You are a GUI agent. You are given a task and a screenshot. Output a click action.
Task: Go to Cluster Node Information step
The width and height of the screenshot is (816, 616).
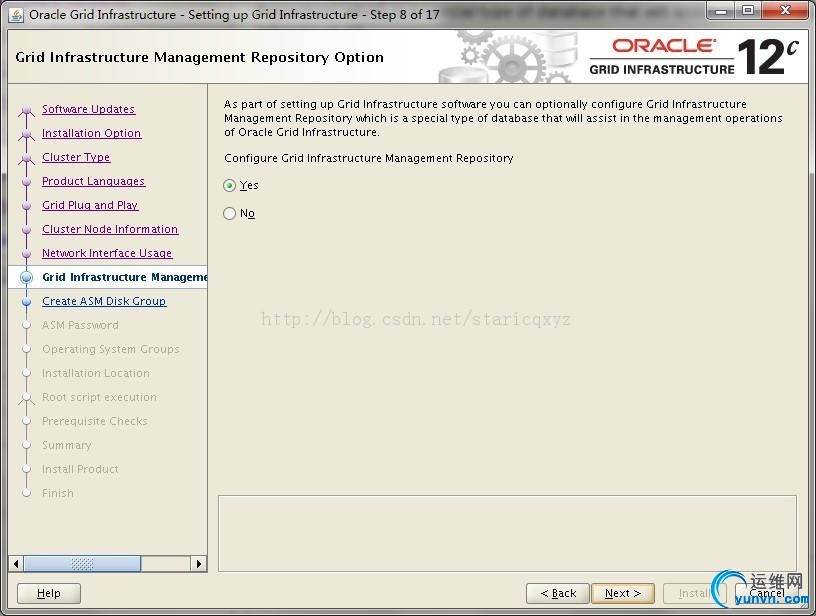click(x=110, y=229)
